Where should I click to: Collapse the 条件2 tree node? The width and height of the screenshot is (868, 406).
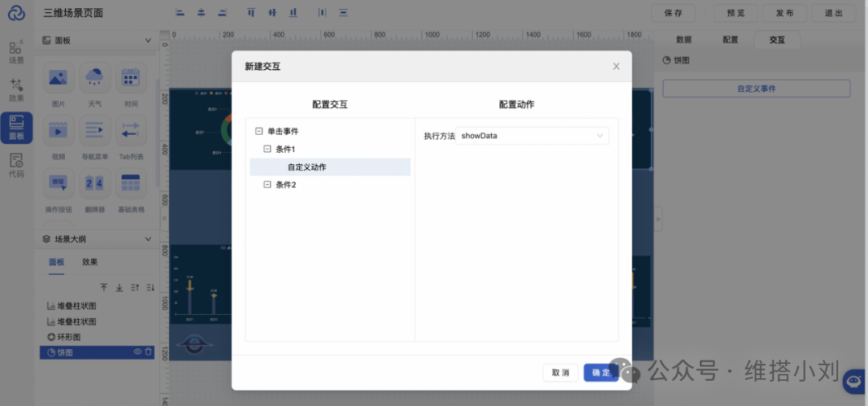(x=268, y=184)
